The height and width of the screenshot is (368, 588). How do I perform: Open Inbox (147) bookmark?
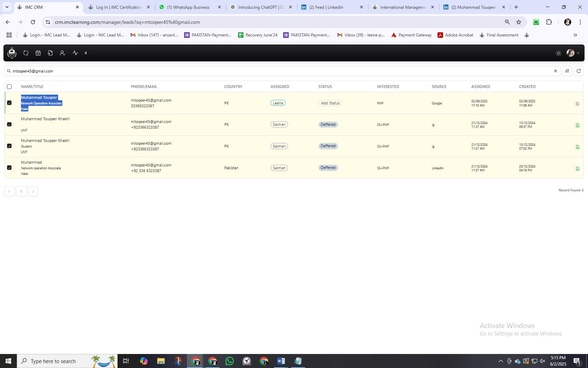click(x=154, y=35)
